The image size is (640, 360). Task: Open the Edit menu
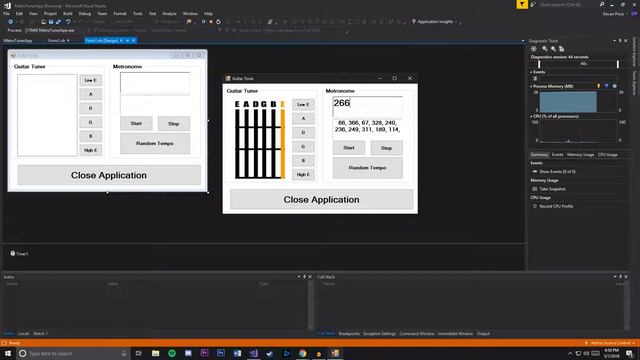19,13
